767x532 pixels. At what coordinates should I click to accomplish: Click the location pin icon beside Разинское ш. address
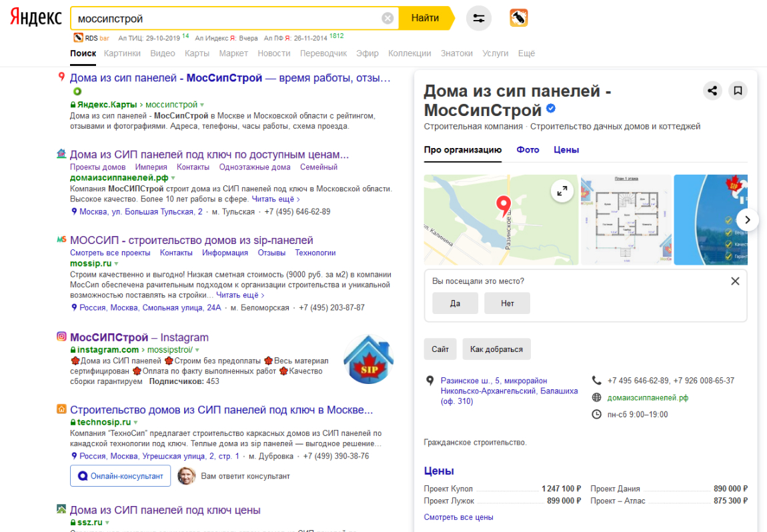[430, 381]
